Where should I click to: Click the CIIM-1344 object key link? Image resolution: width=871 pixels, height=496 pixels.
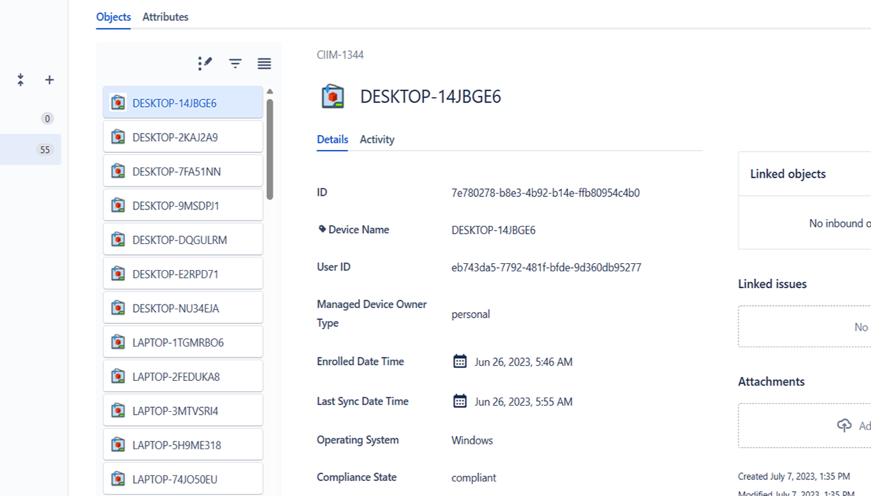pyautogui.click(x=340, y=55)
